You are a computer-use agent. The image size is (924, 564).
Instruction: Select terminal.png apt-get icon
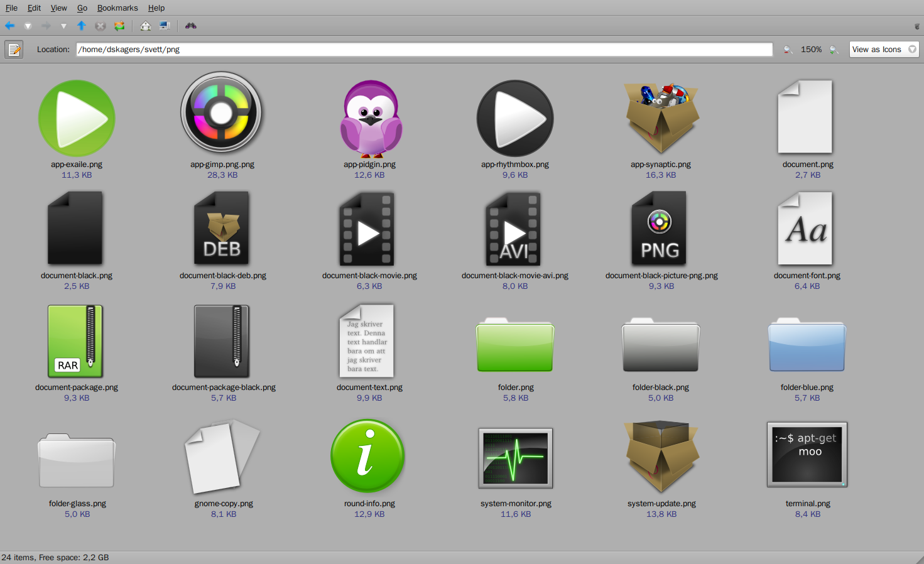(807, 455)
